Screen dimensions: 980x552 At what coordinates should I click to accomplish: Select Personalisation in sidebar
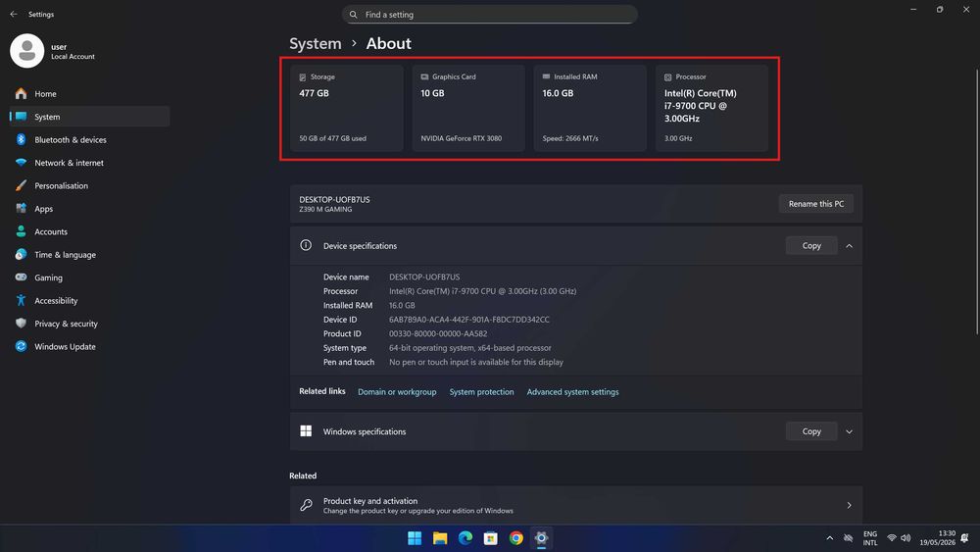pos(89,185)
